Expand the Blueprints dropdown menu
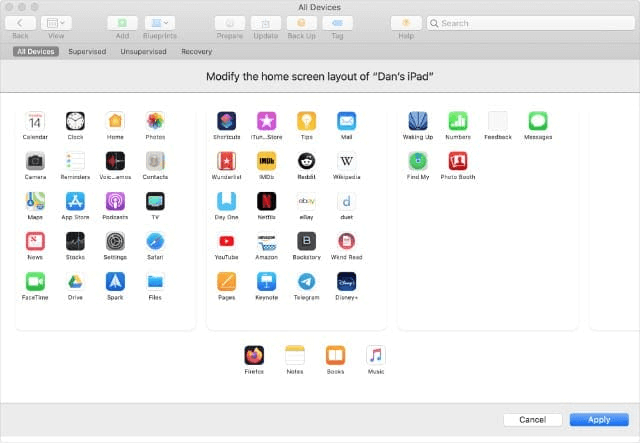The image size is (640, 443). [x=158, y=22]
